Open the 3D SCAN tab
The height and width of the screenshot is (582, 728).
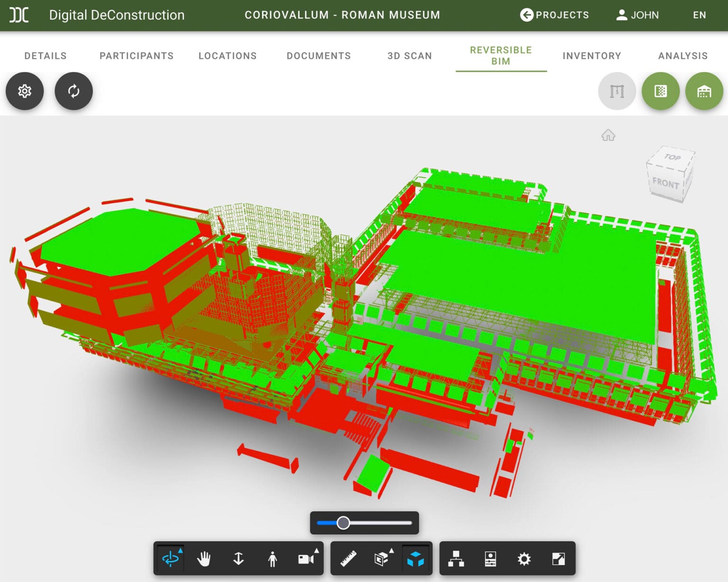pyautogui.click(x=409, y=56)
